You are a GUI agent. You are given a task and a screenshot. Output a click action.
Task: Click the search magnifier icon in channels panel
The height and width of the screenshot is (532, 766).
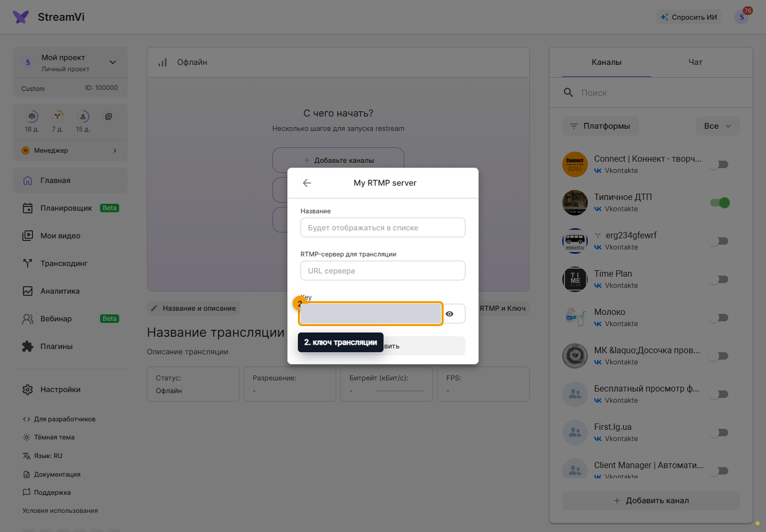pyautogui.click(x=568, y=93)
